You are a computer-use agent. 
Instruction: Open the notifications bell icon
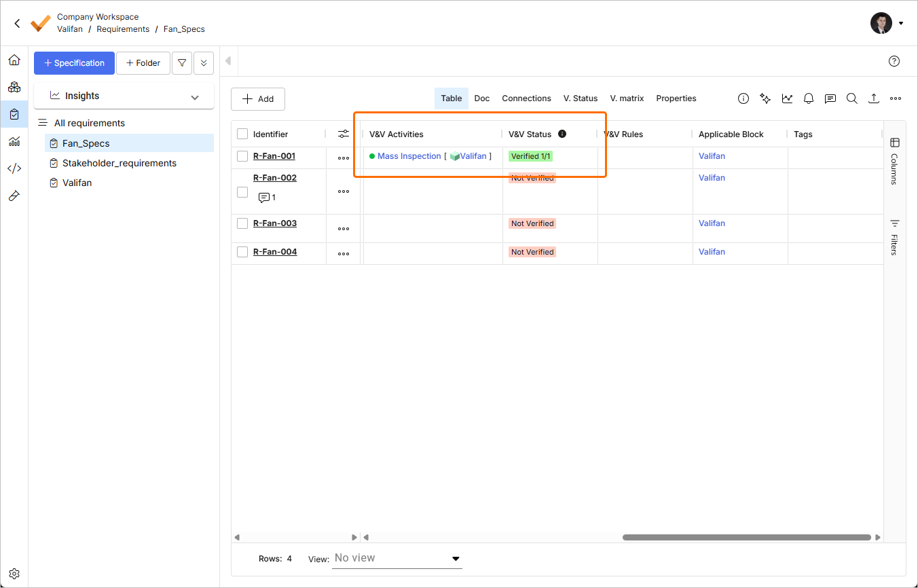click(x=809, y=98)
